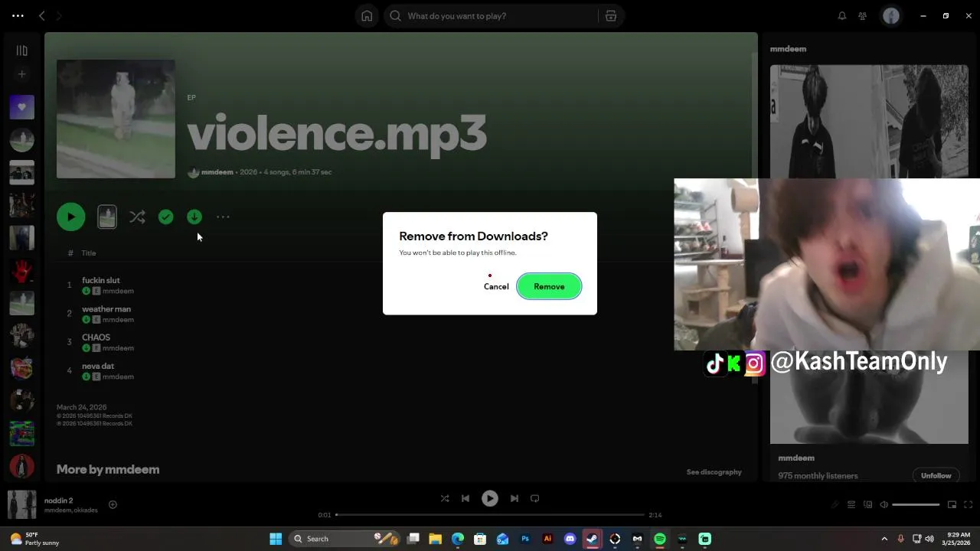Screen dimensions: 980x551
Task: Skip to the next track
Action: (x=514, y=498)
